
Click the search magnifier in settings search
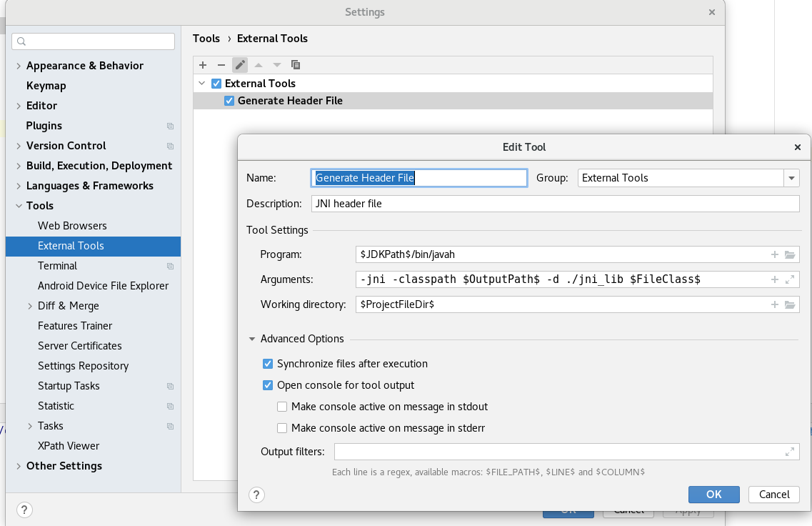[21, 41]
